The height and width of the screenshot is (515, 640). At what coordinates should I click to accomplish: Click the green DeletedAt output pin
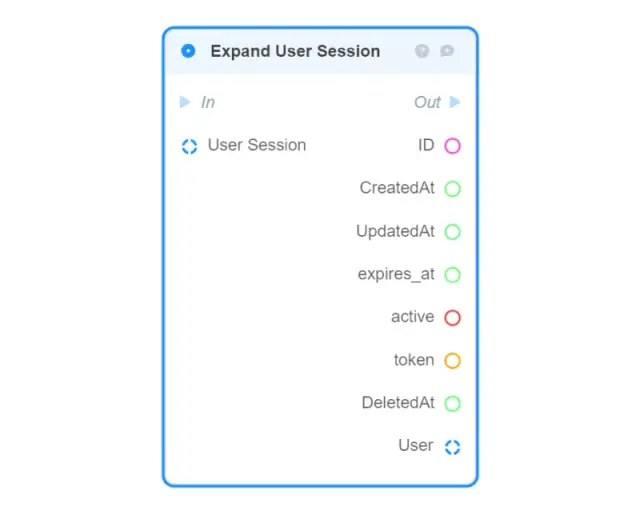(x=452, y=404)
